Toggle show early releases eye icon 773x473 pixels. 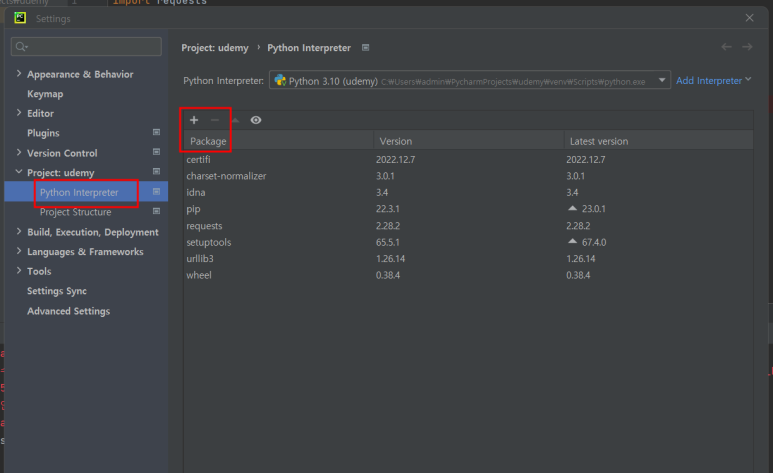(256, 120)
